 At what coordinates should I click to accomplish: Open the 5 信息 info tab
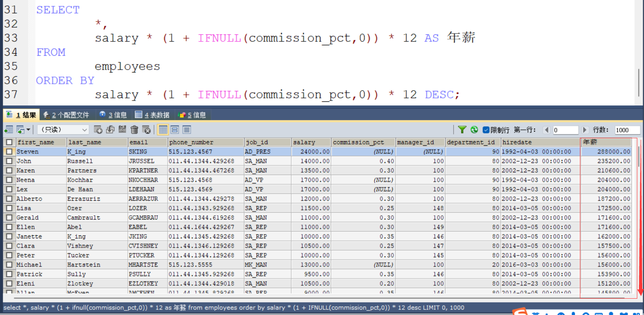192,115
